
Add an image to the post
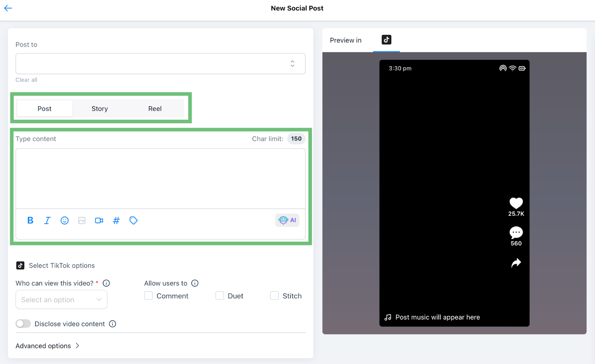(82, 221)
